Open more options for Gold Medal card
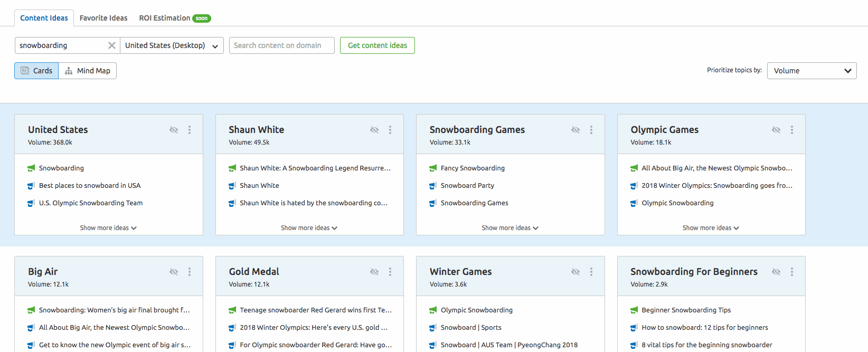This screenshot has height=352, width=868. point(390,272)
